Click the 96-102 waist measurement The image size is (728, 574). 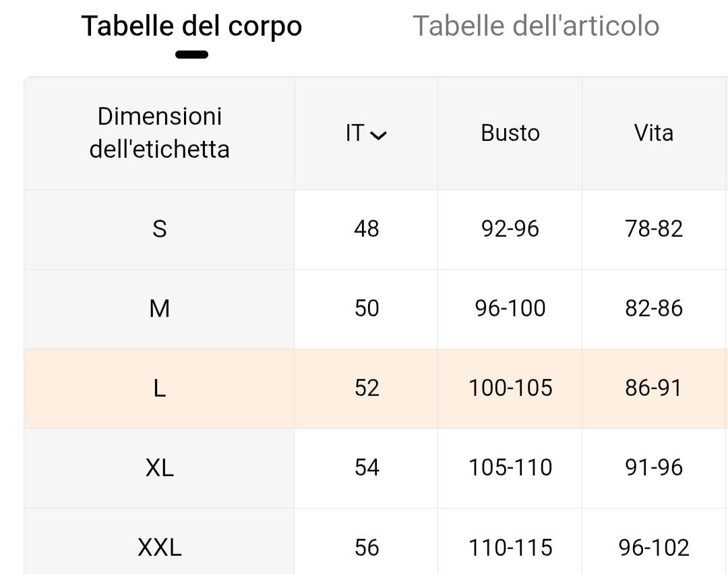click(653, 547)
